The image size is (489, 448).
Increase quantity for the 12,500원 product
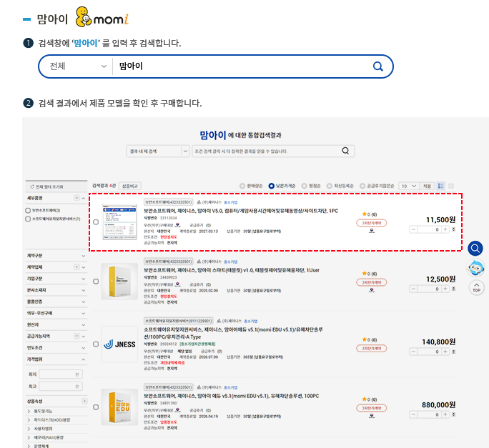445,289
